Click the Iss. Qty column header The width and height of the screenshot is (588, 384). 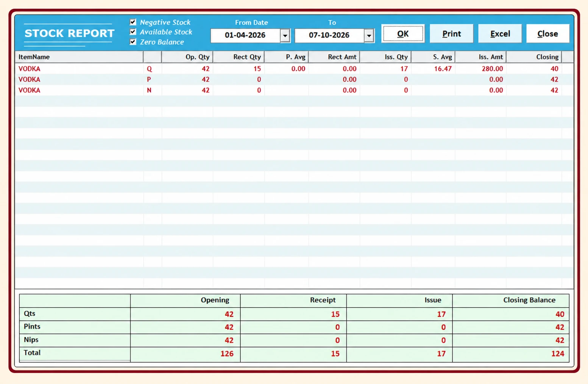click(386, 57)
